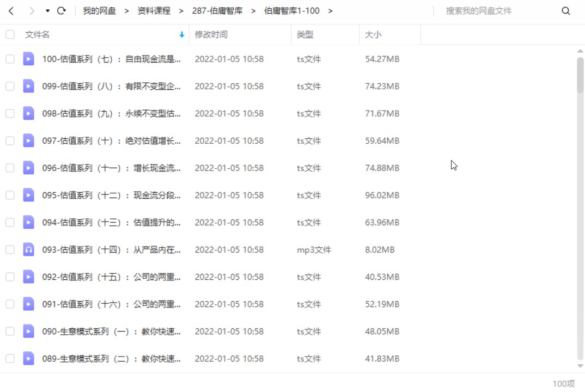Open the navigation history dropdown arrow
This screenshot has height=392, width=585.
click(x=47, y=11)
